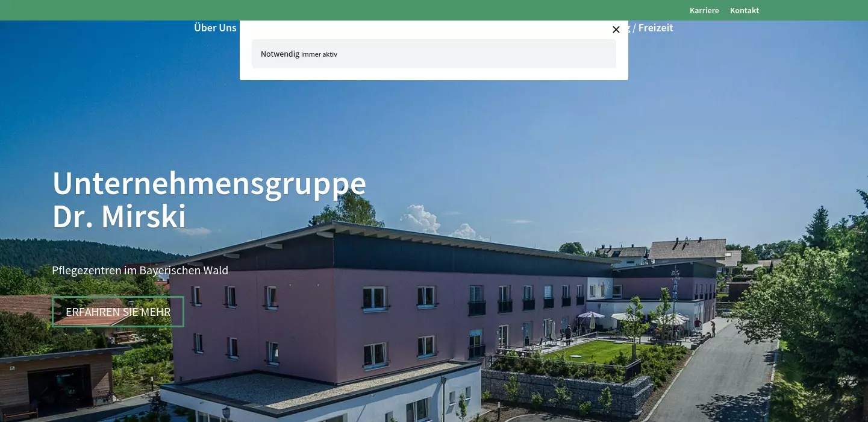868x422 pixels.
Task: Click the wooden shed in the photo
Action: pyautogui.click(x=57, y=380)
